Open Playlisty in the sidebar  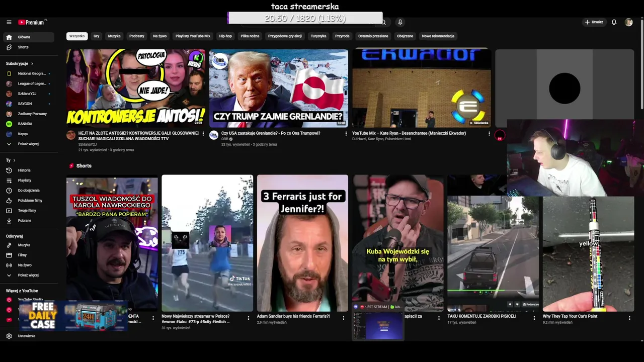click(x=28, y=180)
